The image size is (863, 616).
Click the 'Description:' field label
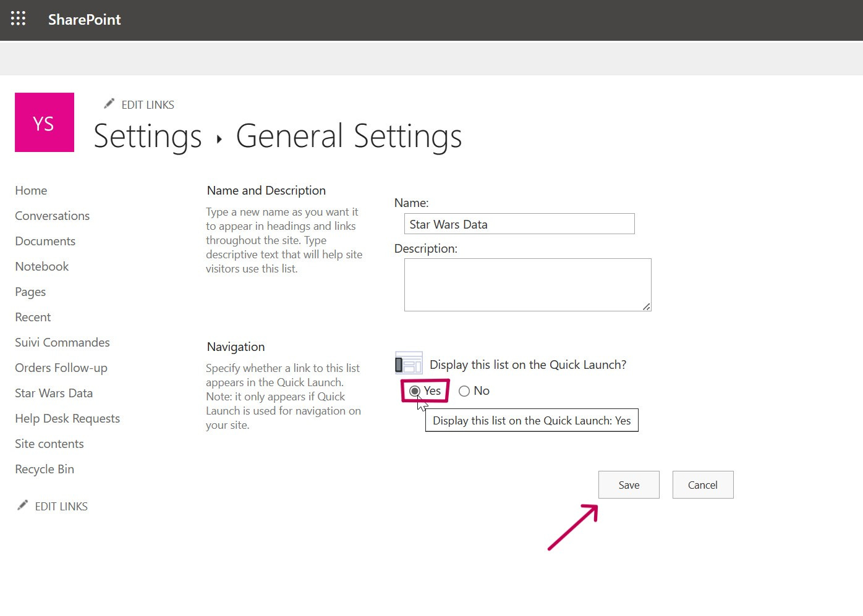(426, 248)
